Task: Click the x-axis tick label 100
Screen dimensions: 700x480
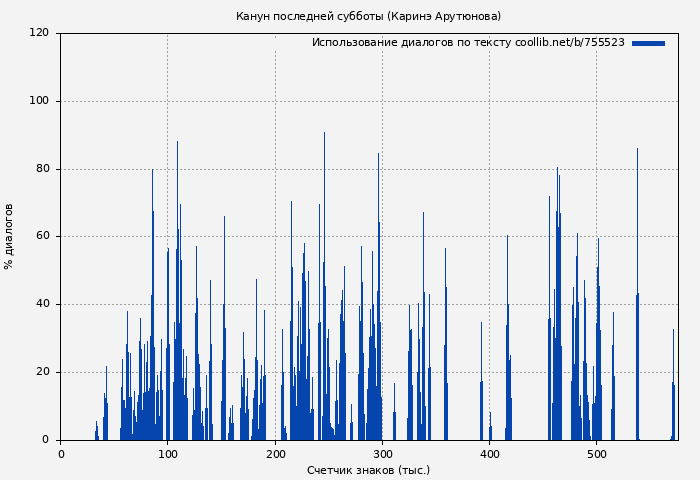Action: [x=168, y=453]
